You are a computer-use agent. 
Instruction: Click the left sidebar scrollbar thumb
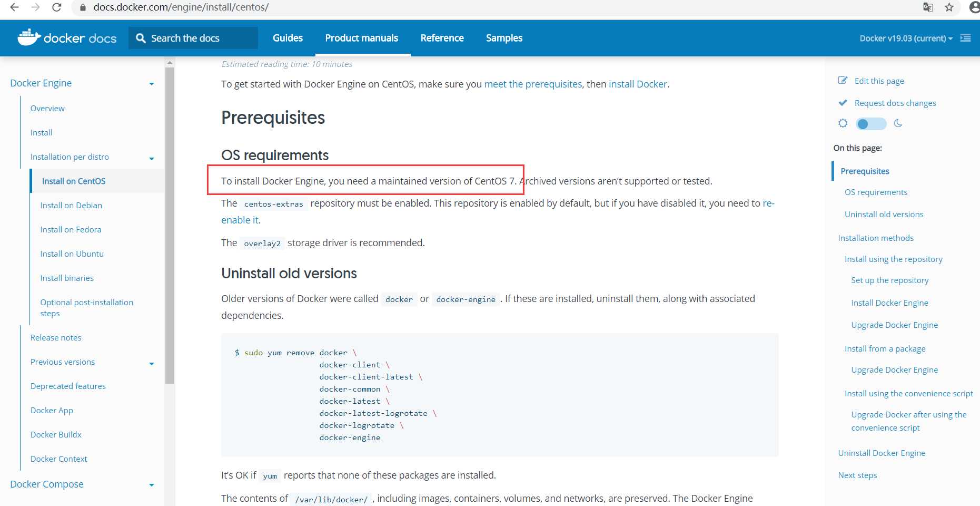(x=170, y=226)
